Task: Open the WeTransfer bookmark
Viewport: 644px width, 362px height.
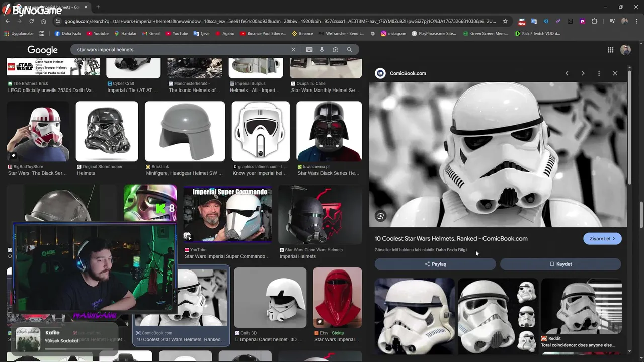Action: point(341,34)
